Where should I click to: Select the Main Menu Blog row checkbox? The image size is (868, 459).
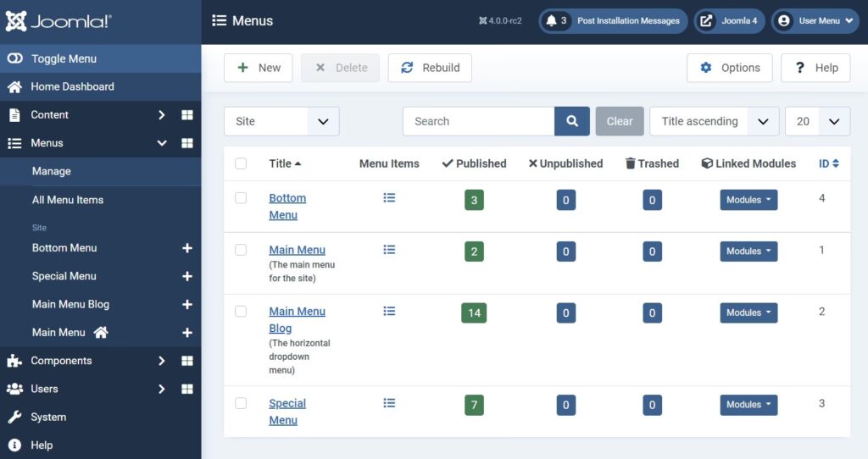pos(241,312)
